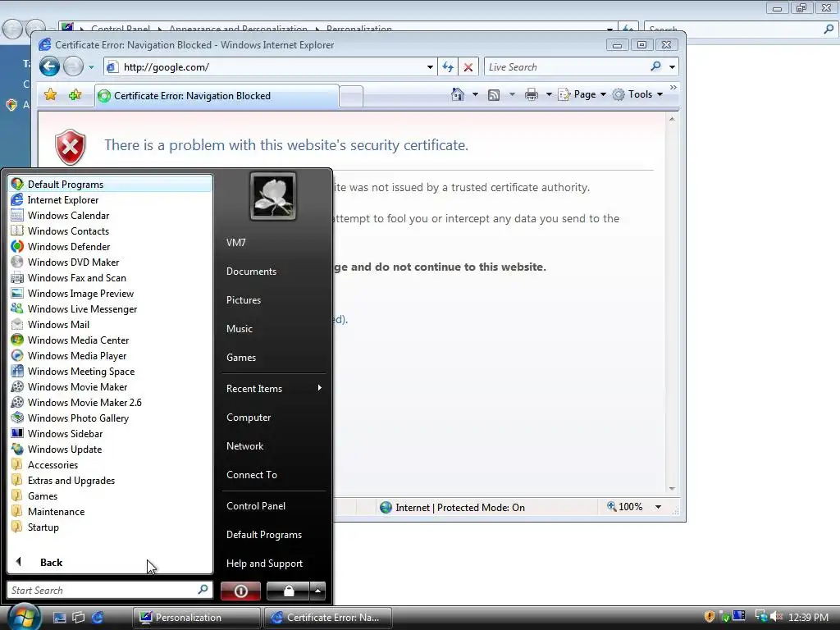Click the Print icon in IE toolbar
This screenshot has width=840, height=630.
point(532,95)
